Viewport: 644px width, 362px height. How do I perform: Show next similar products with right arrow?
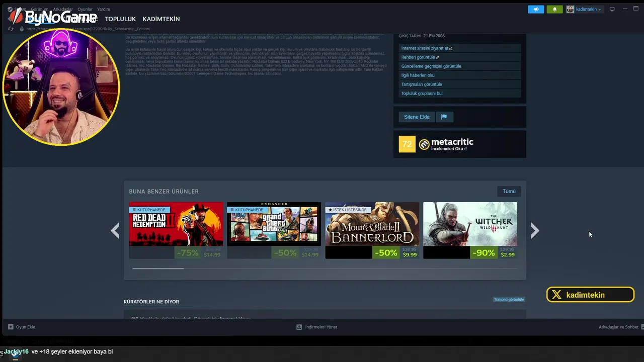point(534,230)
